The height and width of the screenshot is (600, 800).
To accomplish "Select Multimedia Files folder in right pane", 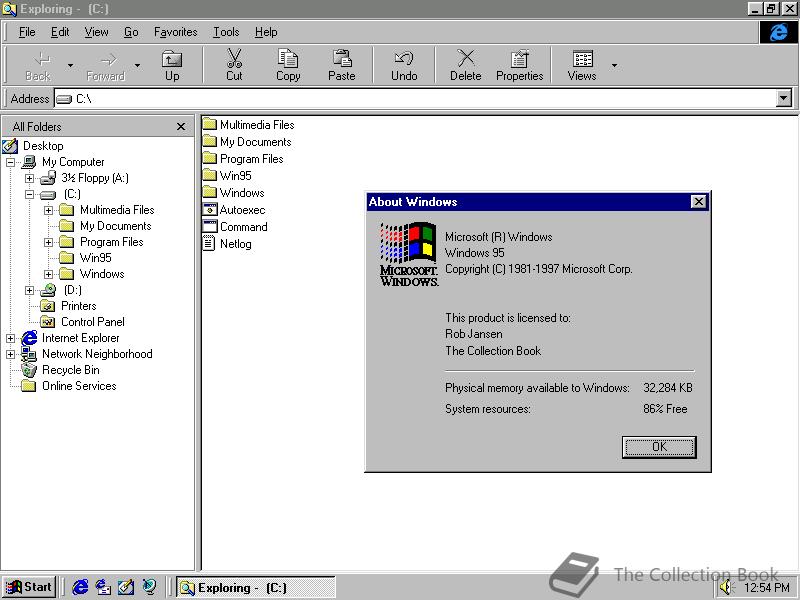I will (248, 124).
